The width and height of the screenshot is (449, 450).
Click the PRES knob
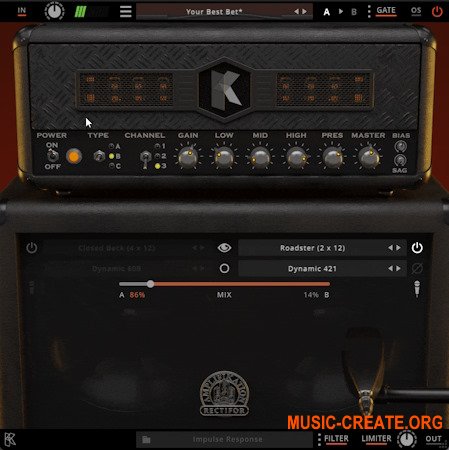pos(332,157)
